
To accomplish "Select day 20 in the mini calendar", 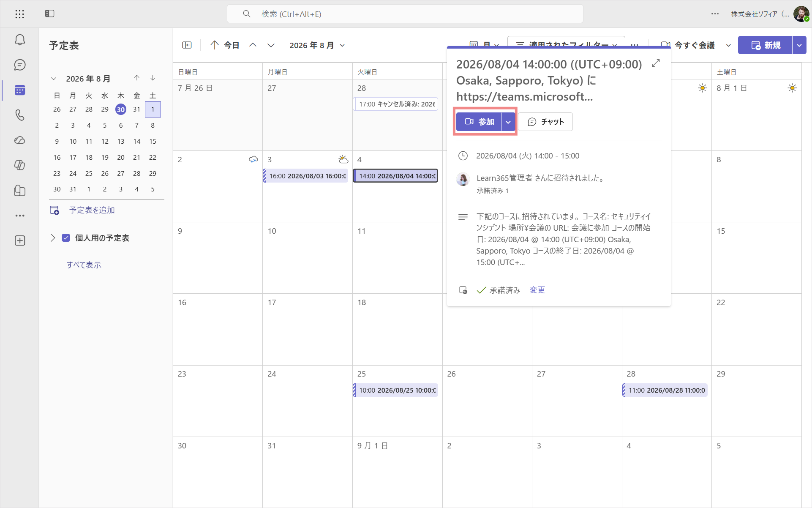I will [x=121, y=157].
